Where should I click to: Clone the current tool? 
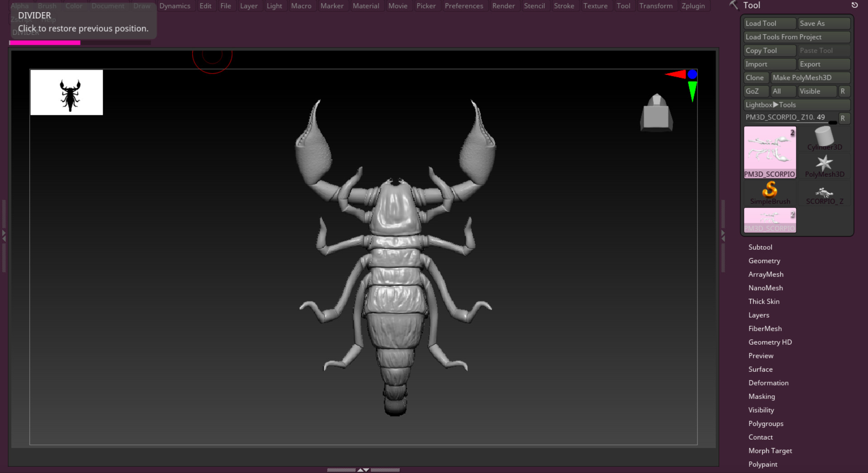pyautogui.click(x=756, y=78)
